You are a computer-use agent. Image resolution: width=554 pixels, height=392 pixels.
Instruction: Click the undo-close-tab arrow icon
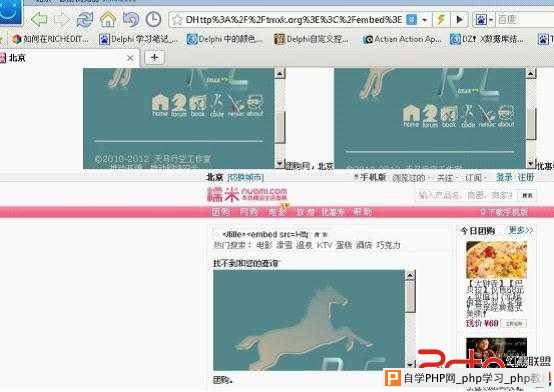[131, 19]
